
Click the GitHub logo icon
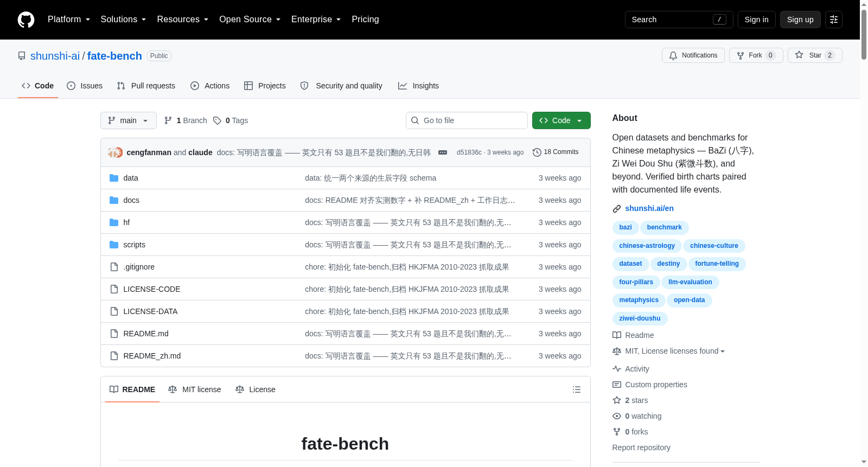(x=26, y=20)
